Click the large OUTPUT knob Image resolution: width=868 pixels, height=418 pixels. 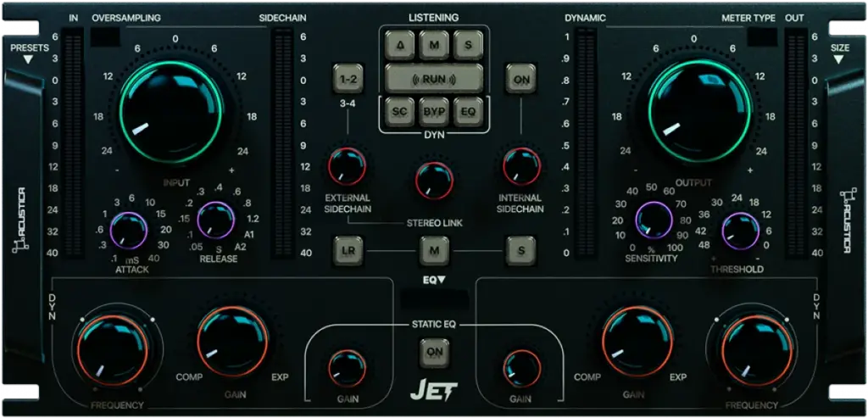pos(701,111)
